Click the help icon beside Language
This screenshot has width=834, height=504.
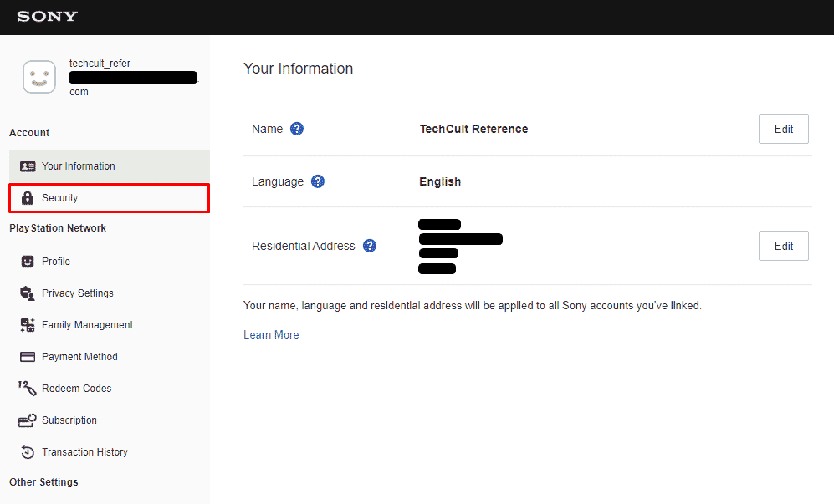318,182
